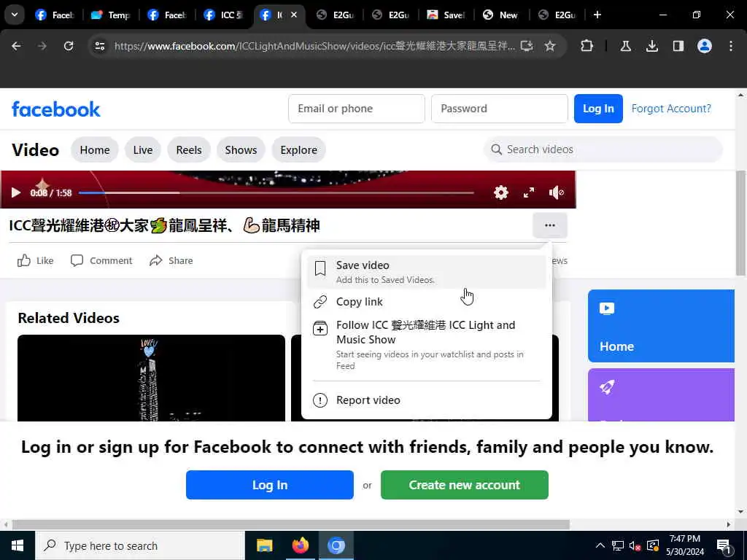Viewport: 747px width, 560px height.
Task: Open Firefox from the taskbar
Action: [300, 545]
